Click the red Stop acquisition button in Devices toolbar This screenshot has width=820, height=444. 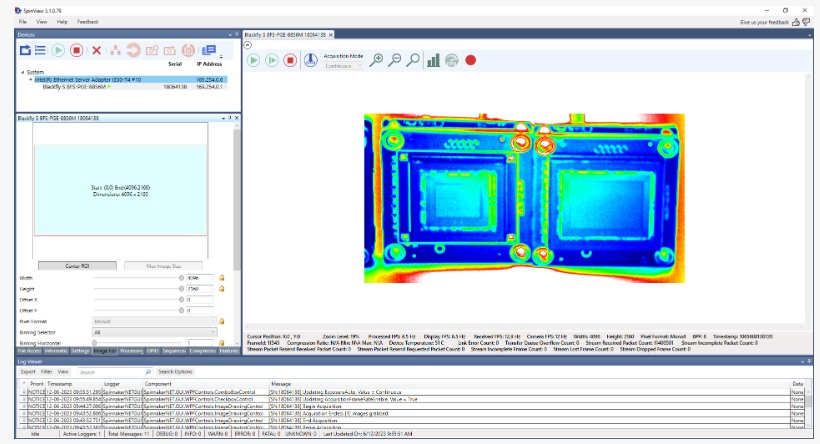pyautogui.click(x=77, y=50)
